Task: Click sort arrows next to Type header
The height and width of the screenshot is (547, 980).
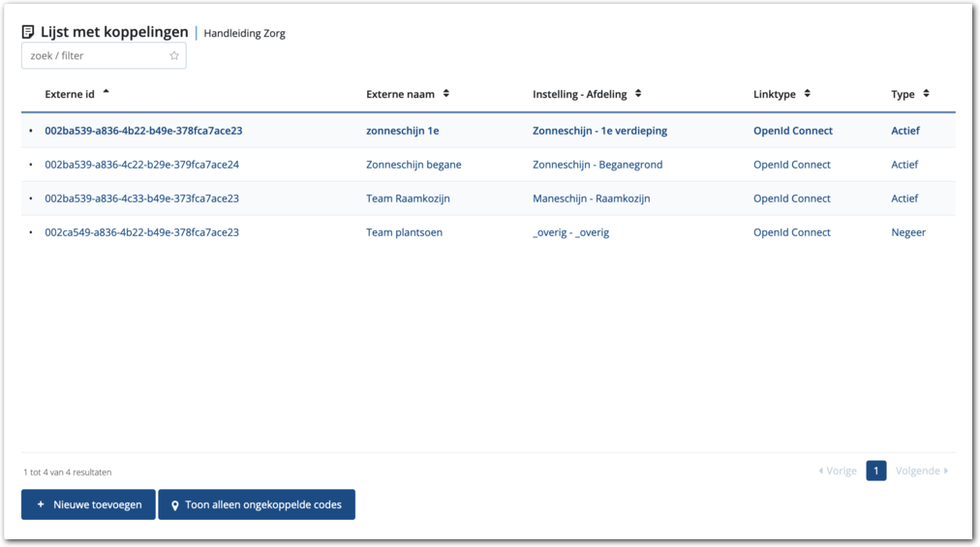Action: 926,94
